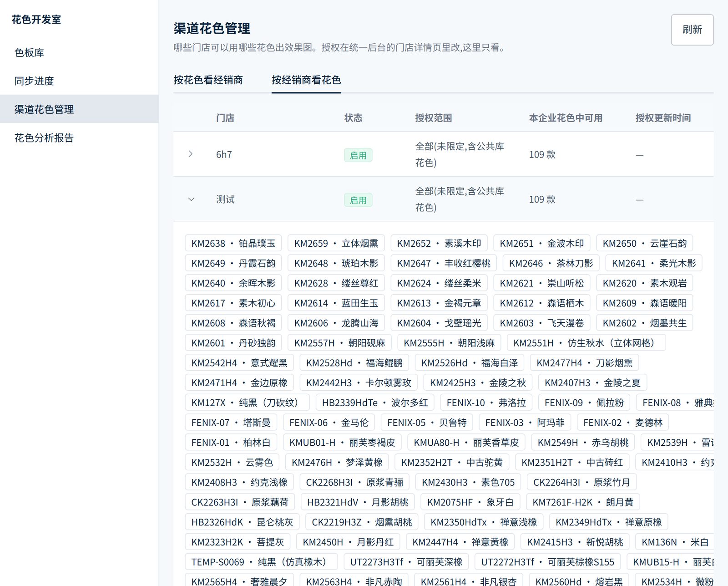Click the 测试 store name
728x586 pixels.
click(225, 199)
